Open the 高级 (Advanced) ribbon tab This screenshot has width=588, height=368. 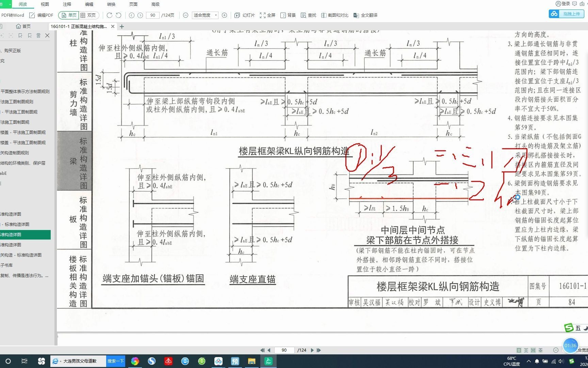click(x=156, y=4)
